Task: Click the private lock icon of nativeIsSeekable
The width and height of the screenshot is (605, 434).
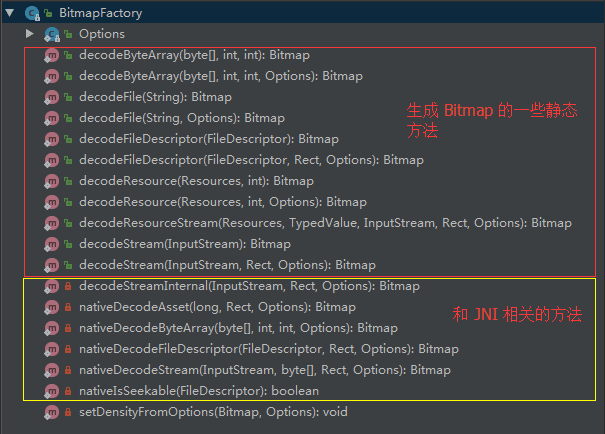Action: [68, 391]
